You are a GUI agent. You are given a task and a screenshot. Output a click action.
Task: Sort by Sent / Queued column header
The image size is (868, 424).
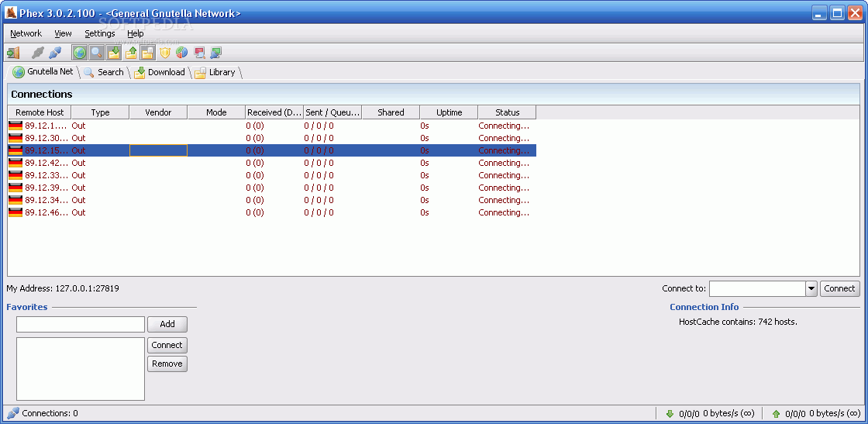coord(332,112)
